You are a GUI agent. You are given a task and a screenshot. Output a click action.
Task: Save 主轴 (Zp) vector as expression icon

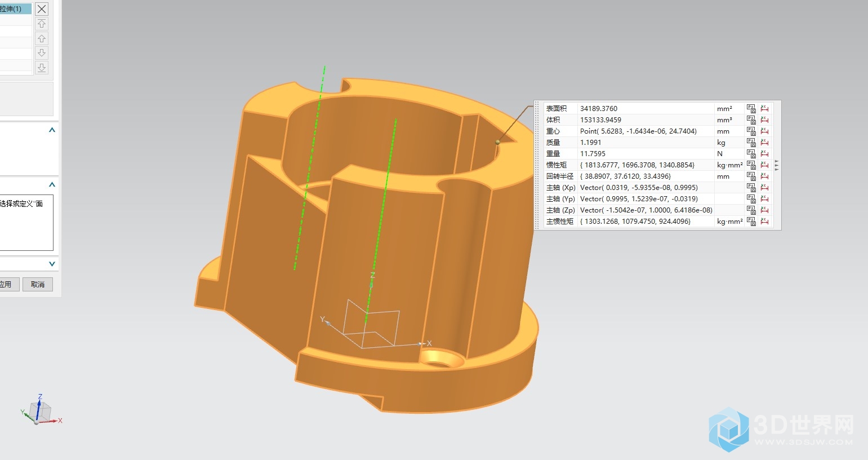tap(751, 210)
